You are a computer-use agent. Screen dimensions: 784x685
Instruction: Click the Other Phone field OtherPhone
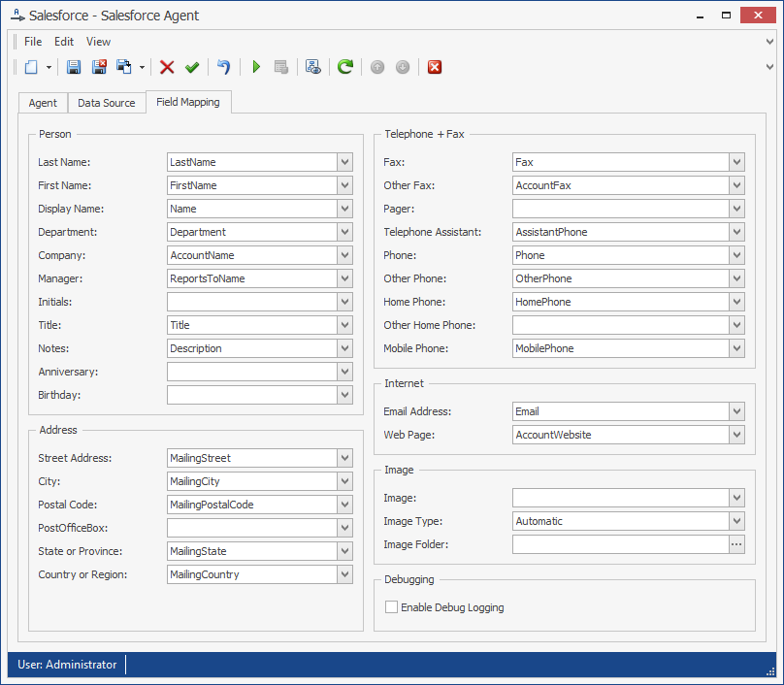(x=620, y=278)
